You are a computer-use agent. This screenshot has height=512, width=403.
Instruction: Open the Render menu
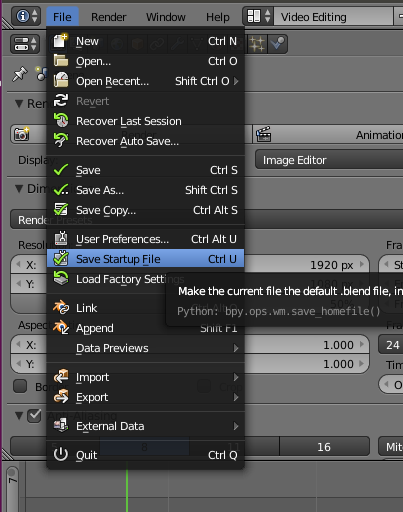(x=109, y=17)
